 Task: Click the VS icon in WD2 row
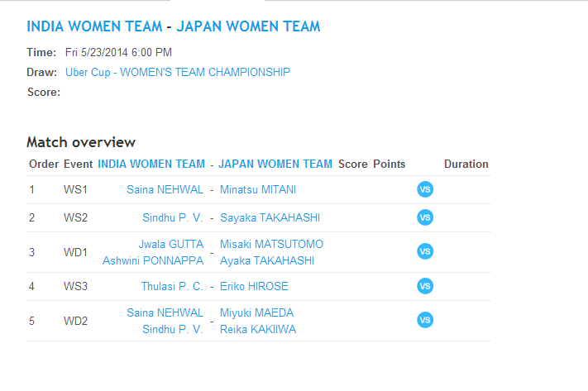pyautogui.click(x=425, y=320)
